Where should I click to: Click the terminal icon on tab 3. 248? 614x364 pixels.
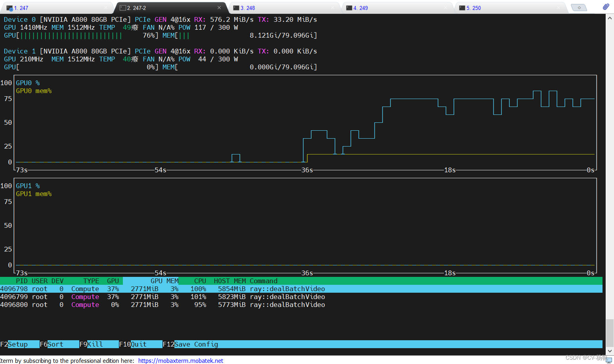[236, 8]
